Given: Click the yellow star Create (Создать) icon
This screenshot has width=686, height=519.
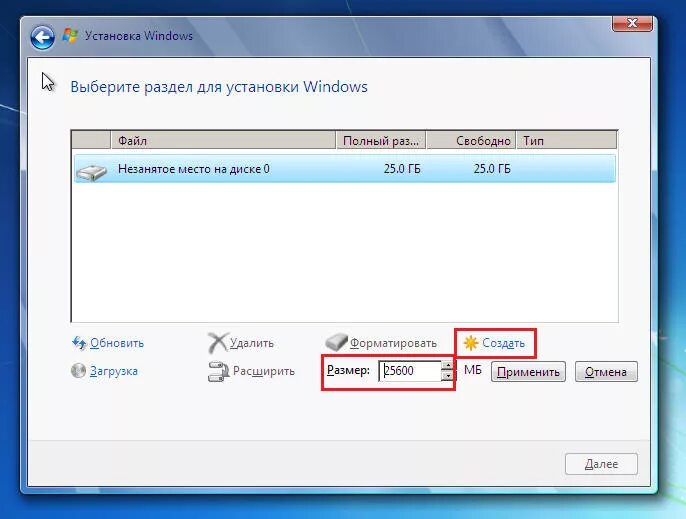Looking at the screenshot, I should (x=471, y=343).
